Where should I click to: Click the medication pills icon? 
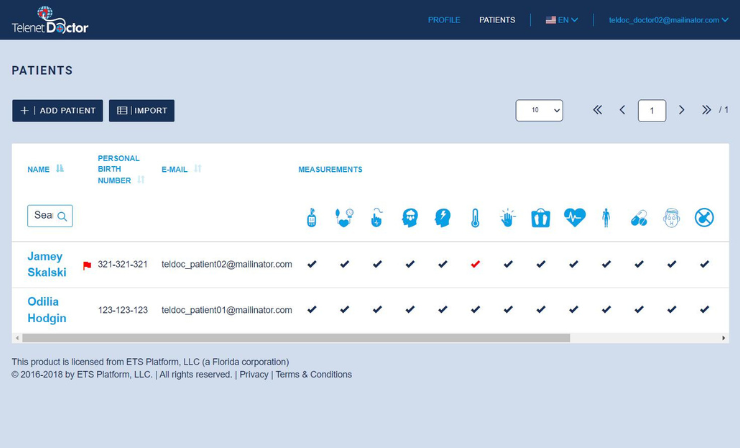click(x=639, y=218)
